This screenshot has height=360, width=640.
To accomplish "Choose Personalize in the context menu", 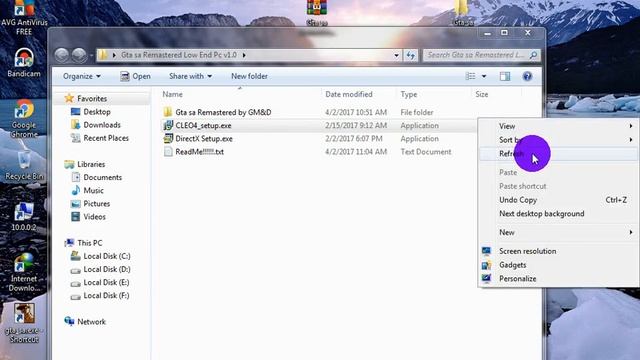I will pos(558,279).
